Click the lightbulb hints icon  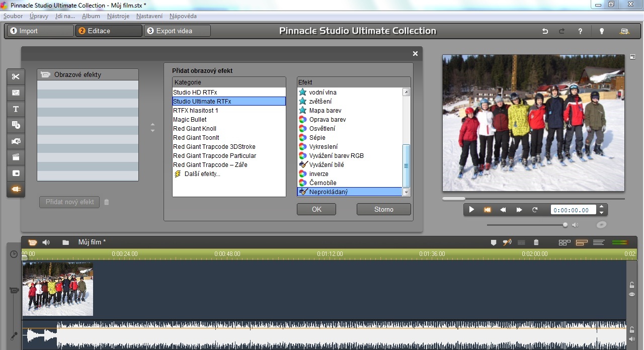(x=601, y=31)
